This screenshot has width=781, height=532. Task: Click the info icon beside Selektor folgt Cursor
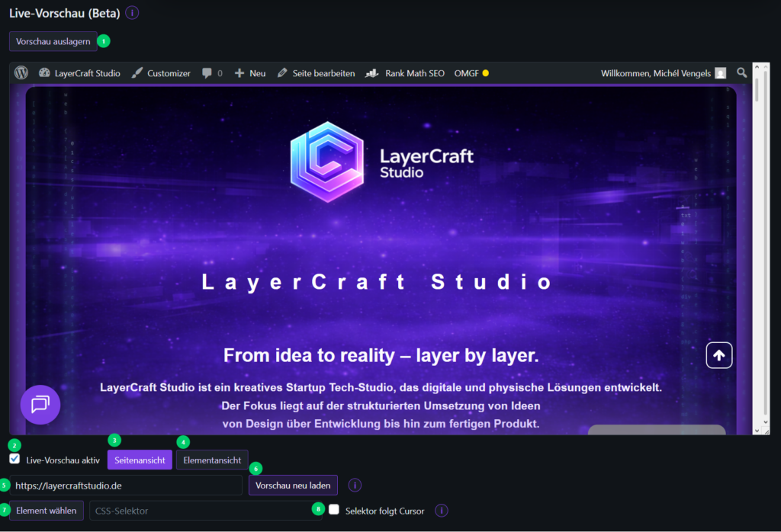point(442,511)
